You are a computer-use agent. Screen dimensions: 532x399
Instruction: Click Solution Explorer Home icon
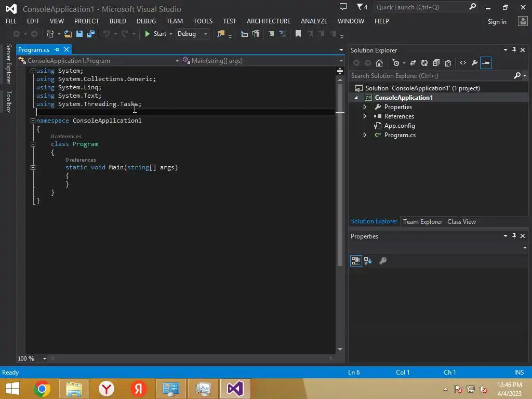point(379,63)
